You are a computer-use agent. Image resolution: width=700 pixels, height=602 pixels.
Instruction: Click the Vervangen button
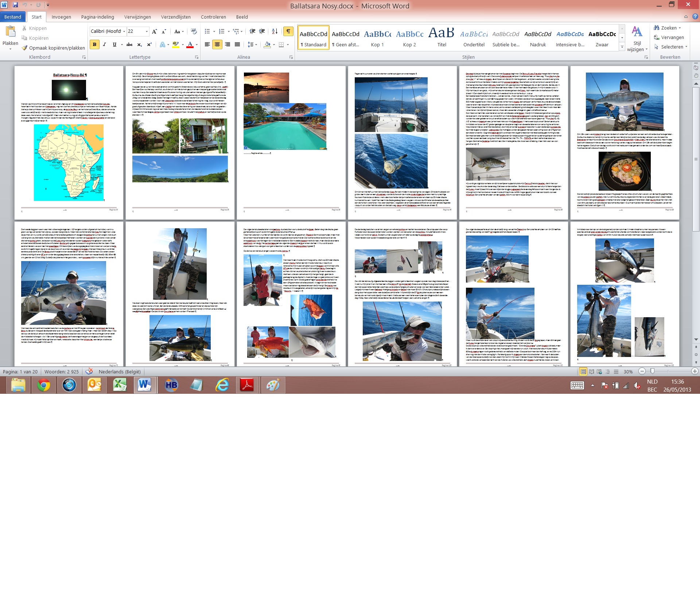click(669, 37)
